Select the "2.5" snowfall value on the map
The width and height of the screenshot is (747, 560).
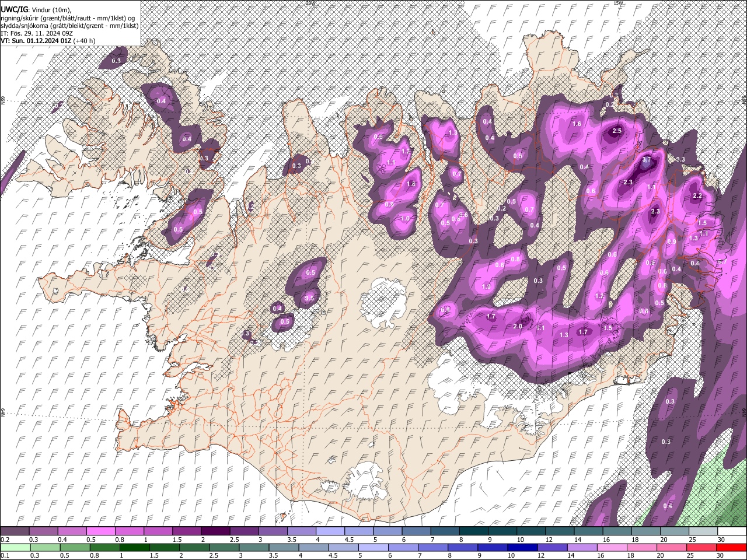pos(617,131)
